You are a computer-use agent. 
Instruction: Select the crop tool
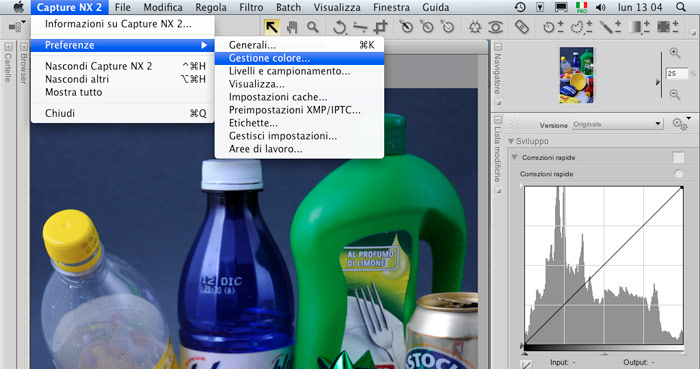[380, 28]
